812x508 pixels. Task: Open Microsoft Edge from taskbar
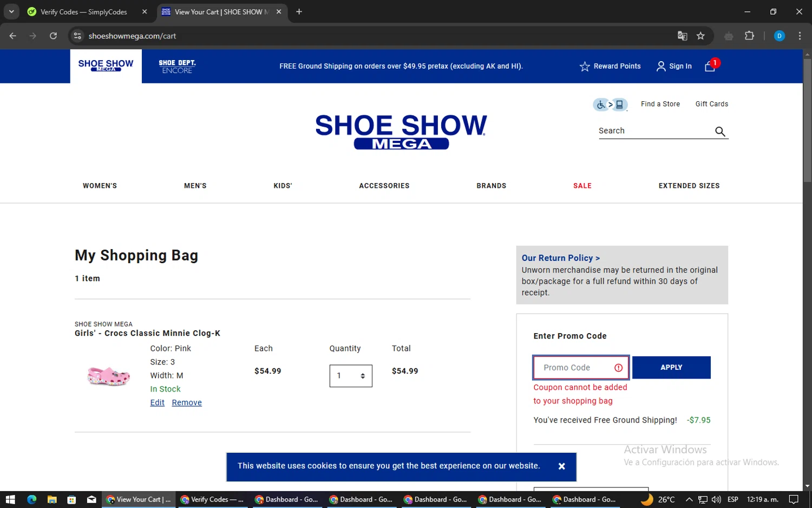tap(31, 499)
